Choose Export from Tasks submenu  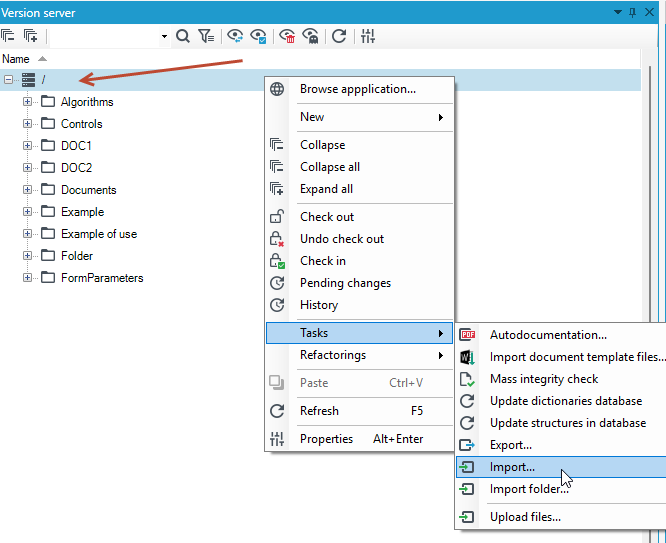(x=561, y=445)
